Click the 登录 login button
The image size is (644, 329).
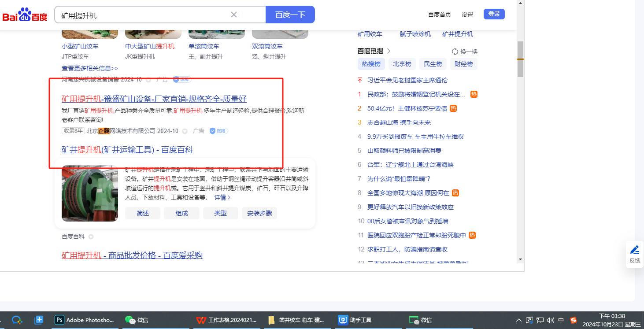click(x=494, y=14)
